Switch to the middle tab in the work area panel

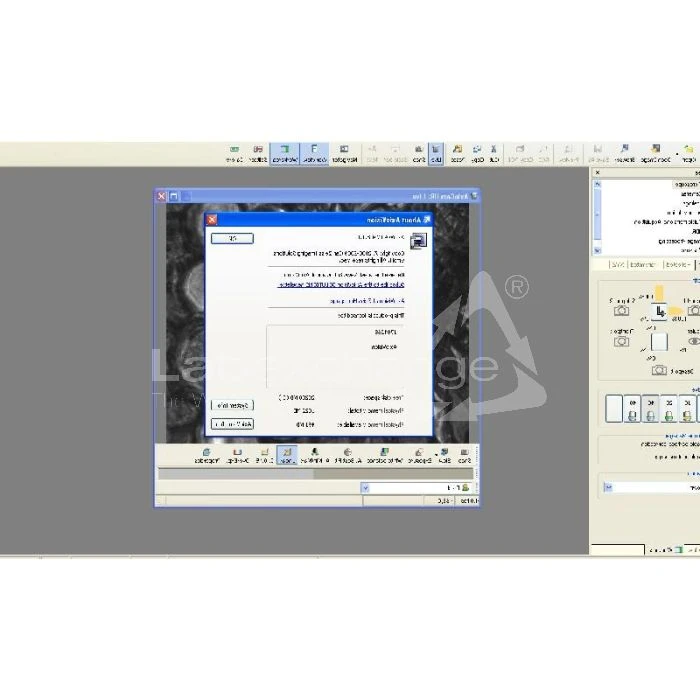click(x=645, y=265)
